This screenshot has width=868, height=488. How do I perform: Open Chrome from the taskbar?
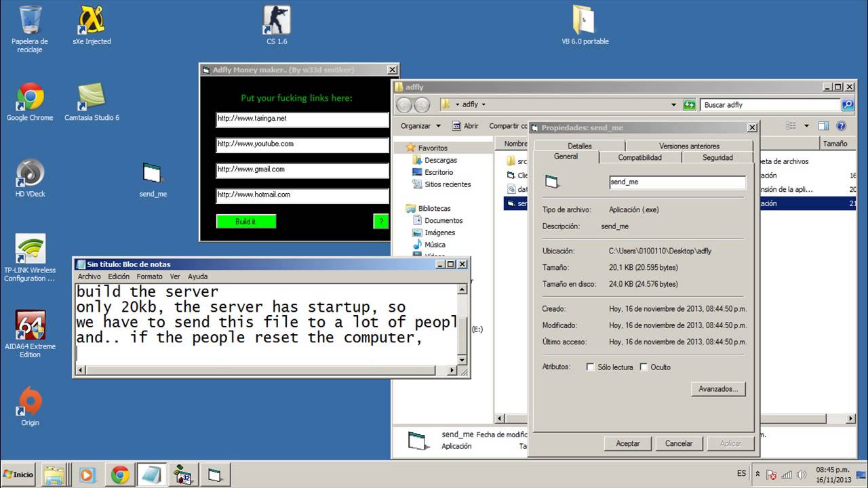(x=120, y=474)
